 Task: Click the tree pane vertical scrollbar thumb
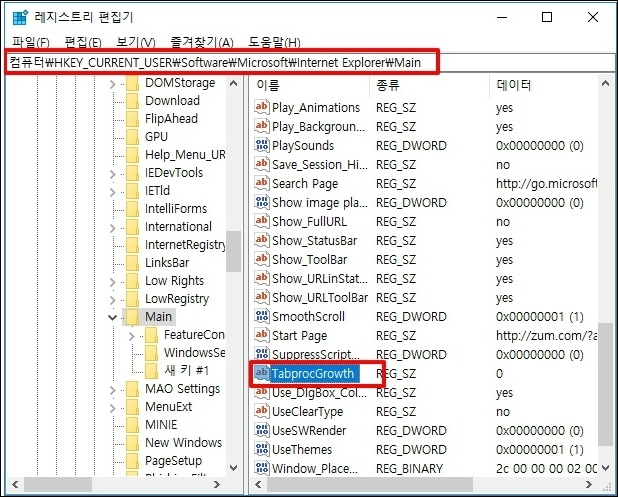click(233, 251)
